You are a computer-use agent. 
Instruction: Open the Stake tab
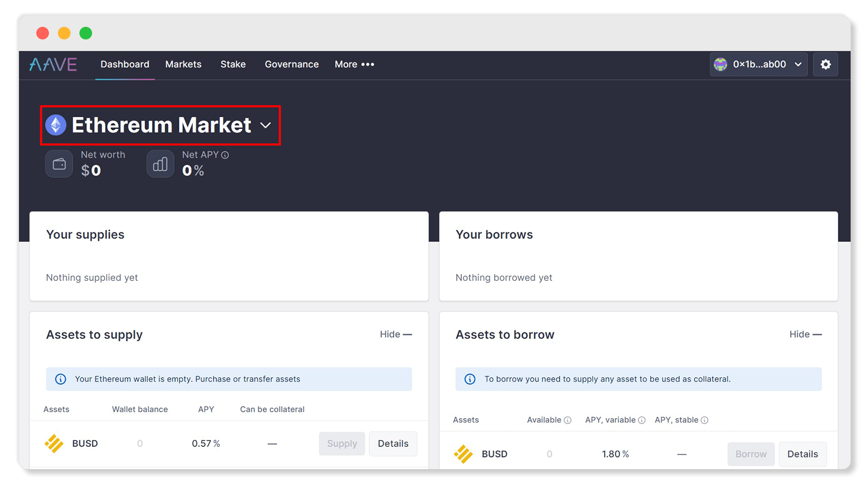tap(233, 64)
